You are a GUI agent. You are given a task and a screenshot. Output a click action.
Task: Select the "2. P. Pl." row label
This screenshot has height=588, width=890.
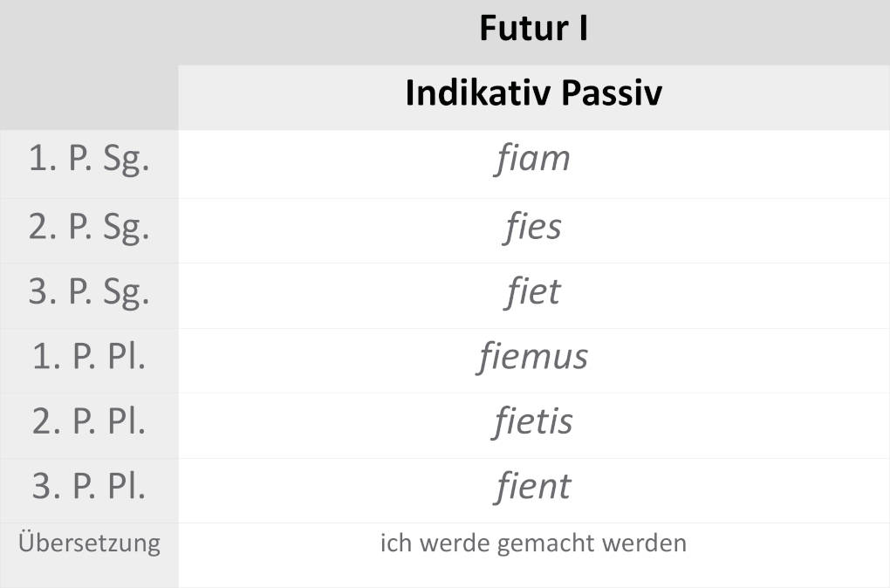[89, 421]
